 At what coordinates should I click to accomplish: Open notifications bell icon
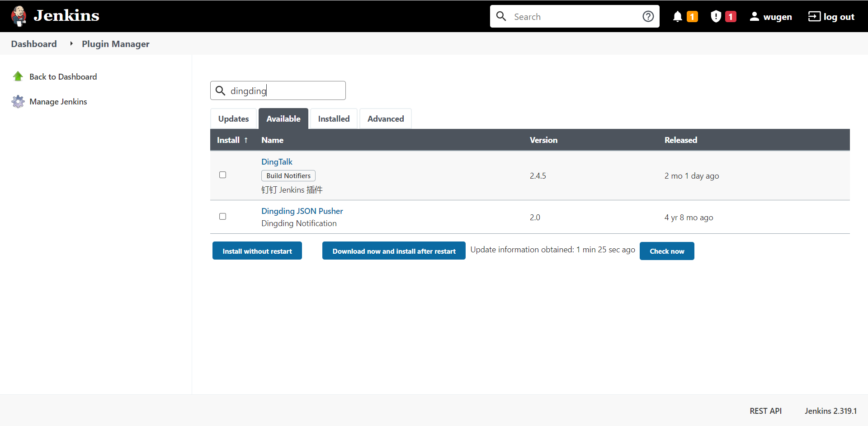point(677,17)
